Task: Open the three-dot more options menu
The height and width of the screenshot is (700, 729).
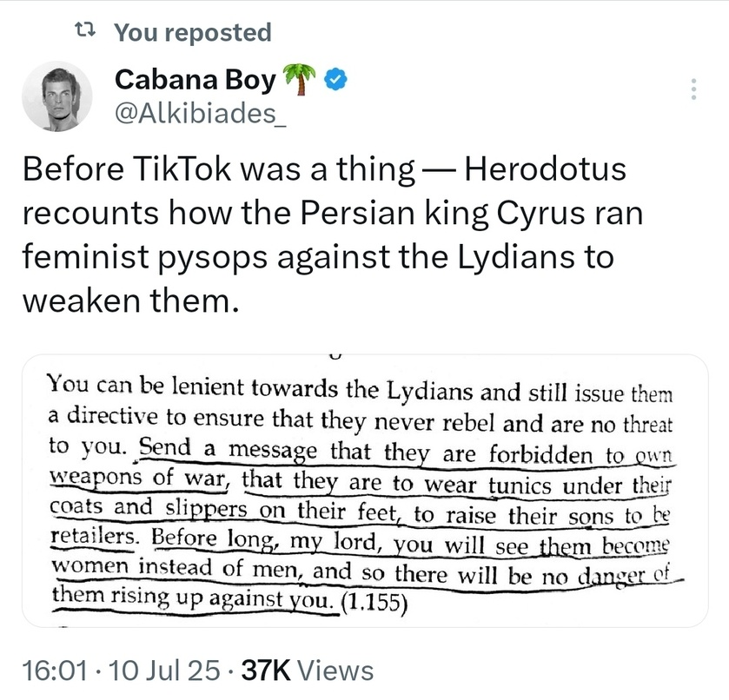Action: point(693,90)
